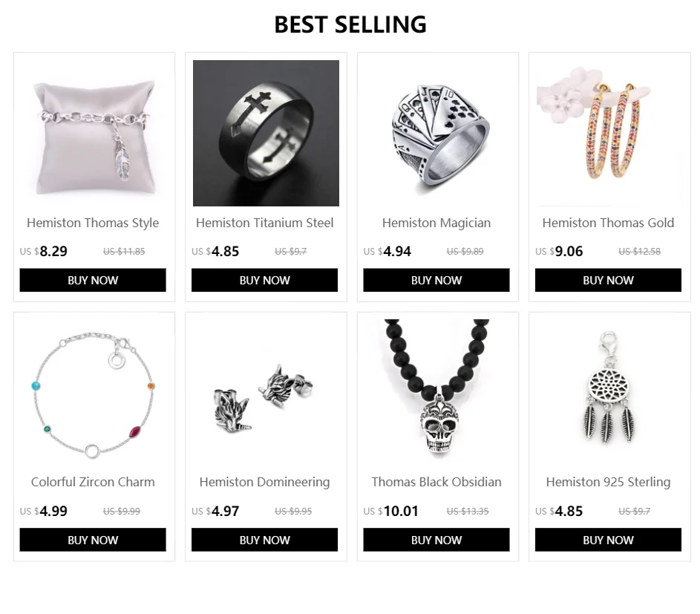Buy the Hemiston Thomas Style bracelet now
Viewport: 700px width, 614px height.
(x=93, y=280)
